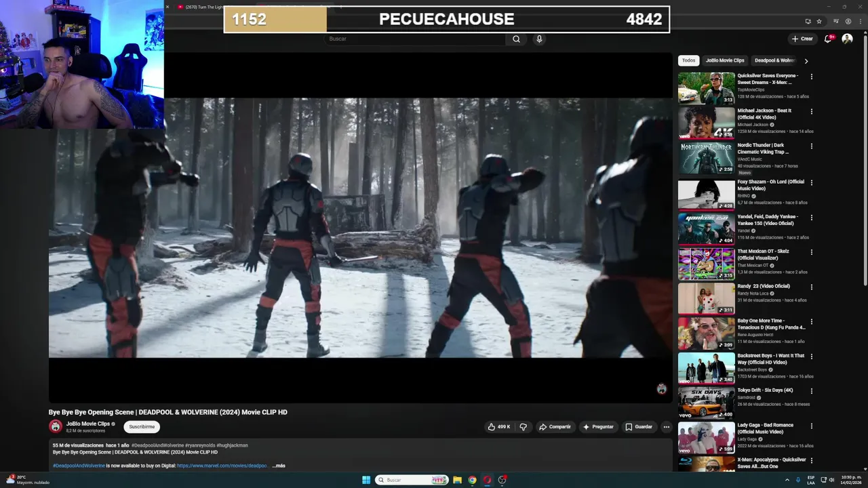The height and width of the screenshot is (488, 868).
Task: Open options for Foxy Shazam Oh Lord video
Action: 812,182
